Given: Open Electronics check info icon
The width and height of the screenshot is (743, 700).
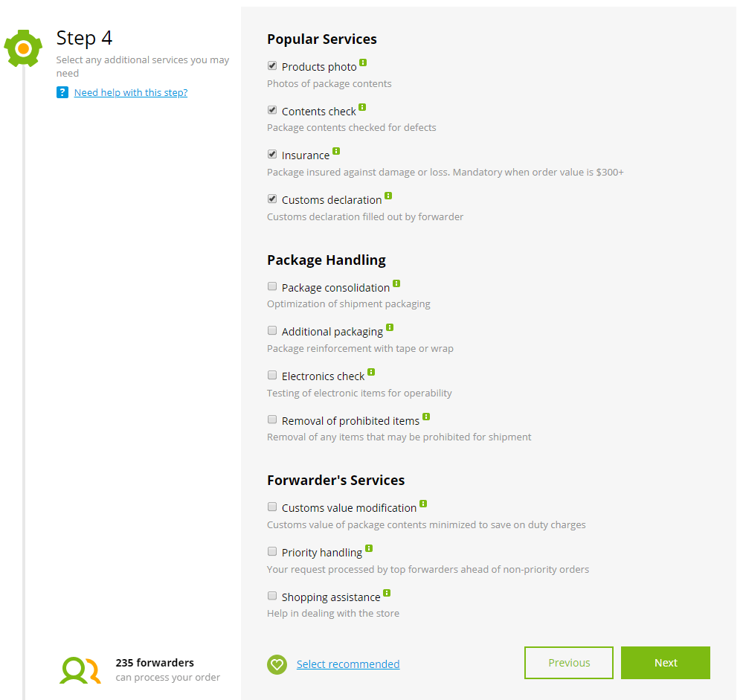Looking at the screenshot, I should point(371,372).
